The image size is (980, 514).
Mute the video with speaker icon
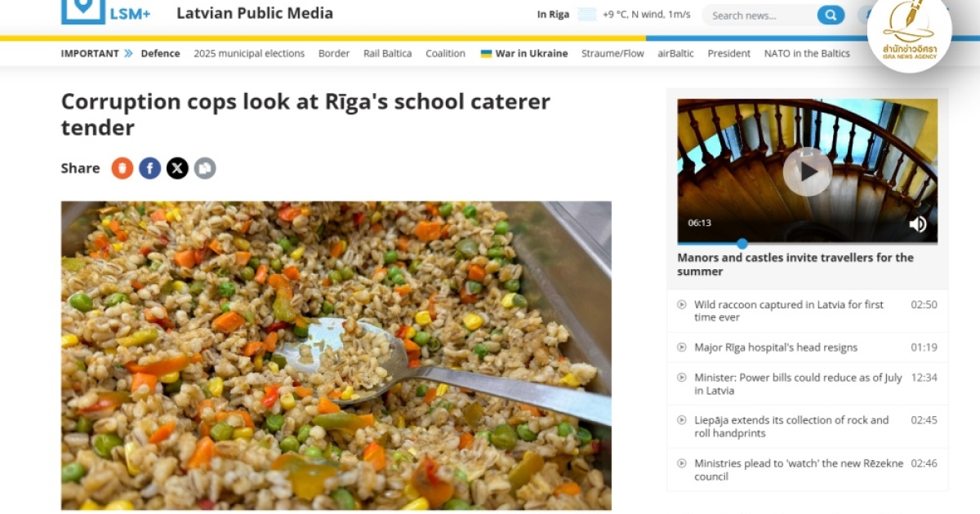[918, 224]
